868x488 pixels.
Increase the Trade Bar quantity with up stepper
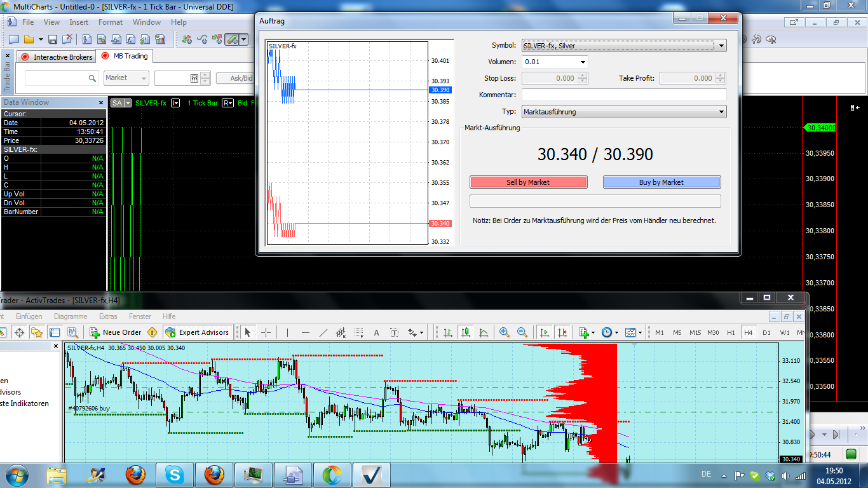205,75
